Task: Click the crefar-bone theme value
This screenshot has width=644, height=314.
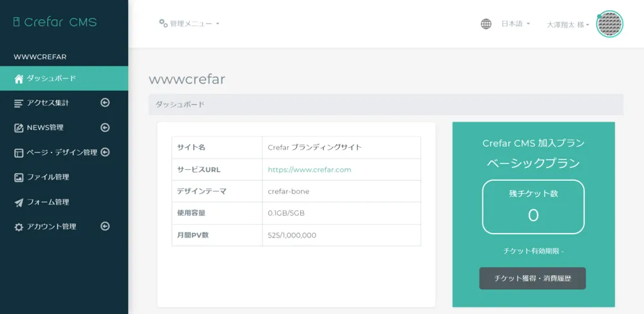Action: (x=289, y=192)
